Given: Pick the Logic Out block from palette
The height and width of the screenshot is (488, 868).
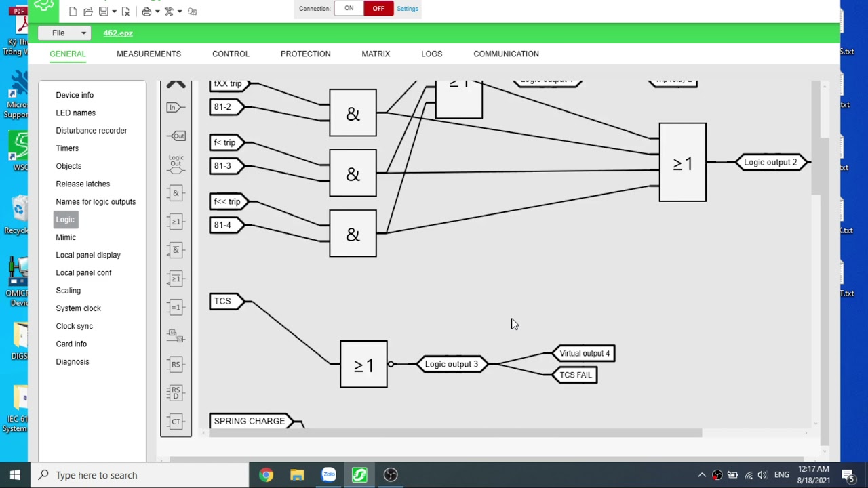Looking at the screenshot, I should pyautogui.click(x=176, y=165).
